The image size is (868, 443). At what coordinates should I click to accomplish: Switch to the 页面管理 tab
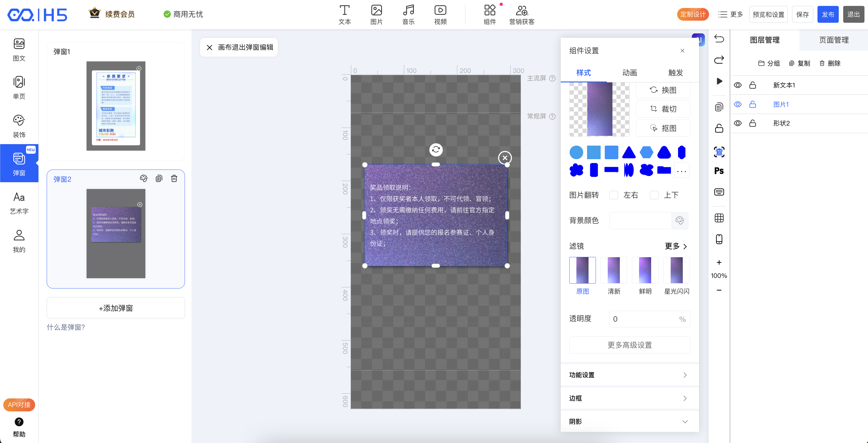pos(833,40)
